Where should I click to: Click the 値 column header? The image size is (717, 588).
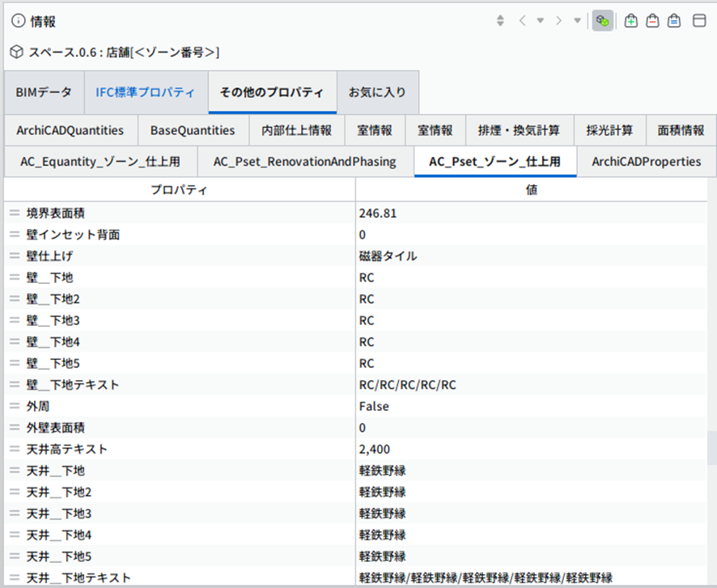point(532,189)
